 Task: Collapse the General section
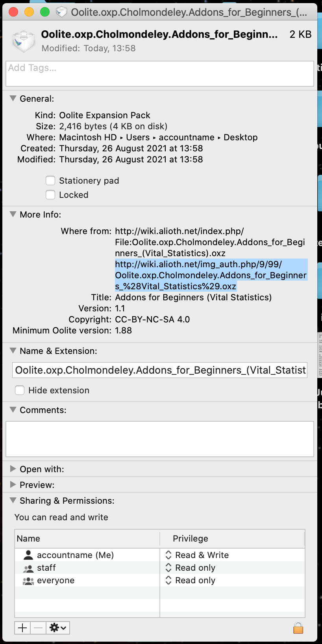pyautogui.click(x=13, y=99)
